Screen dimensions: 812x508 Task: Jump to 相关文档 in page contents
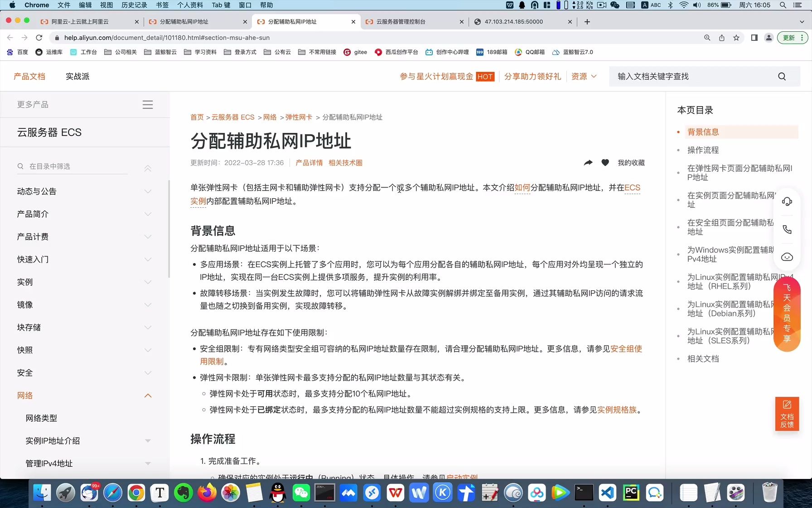(703, 358)
